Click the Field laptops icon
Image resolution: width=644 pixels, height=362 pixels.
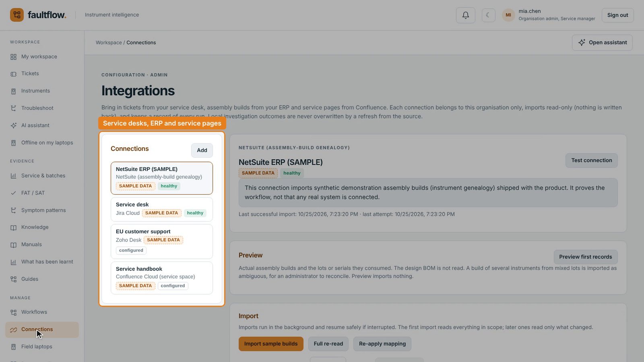click(13, 347)
